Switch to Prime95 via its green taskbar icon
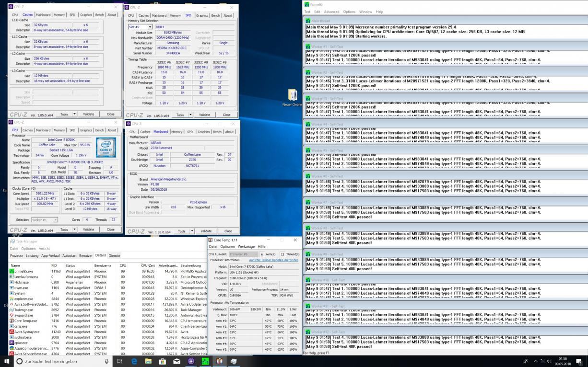Image resolution: width=588 pixels, height=367 pixels. 205,361
